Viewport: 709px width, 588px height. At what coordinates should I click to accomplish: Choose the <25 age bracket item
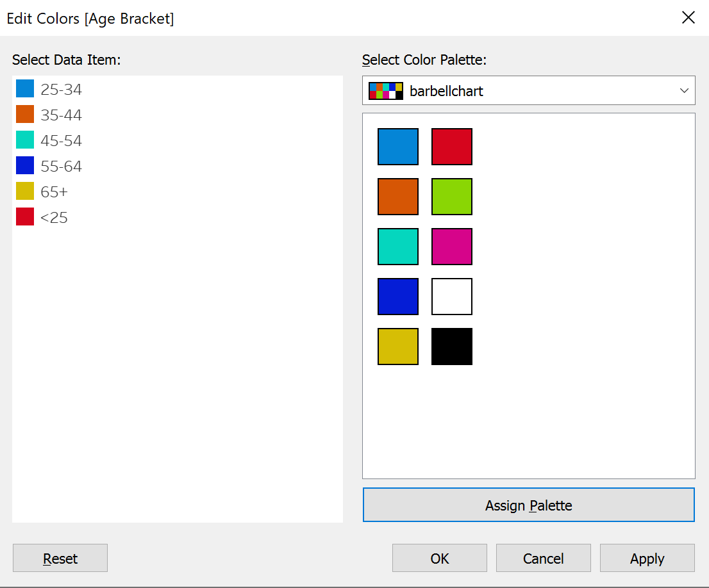(x=54, y=216)
